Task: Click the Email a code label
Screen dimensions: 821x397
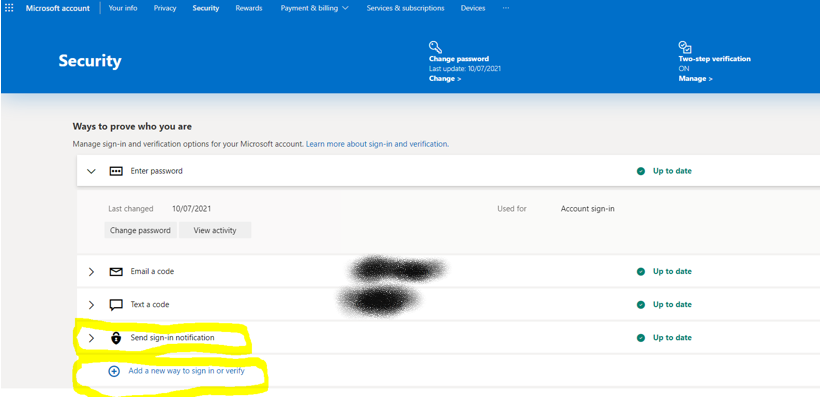Action: point(152,271)
